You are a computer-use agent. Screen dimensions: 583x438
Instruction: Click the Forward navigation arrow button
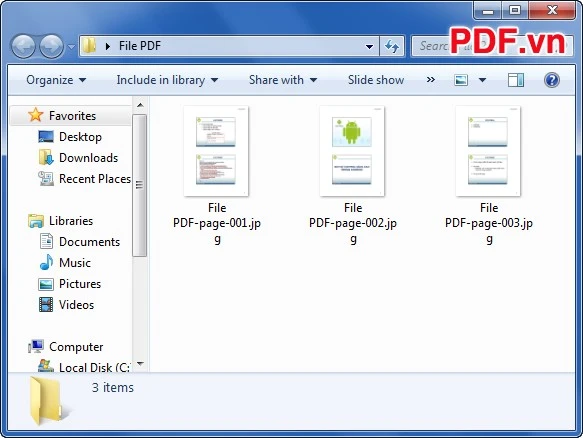point(51,46)
